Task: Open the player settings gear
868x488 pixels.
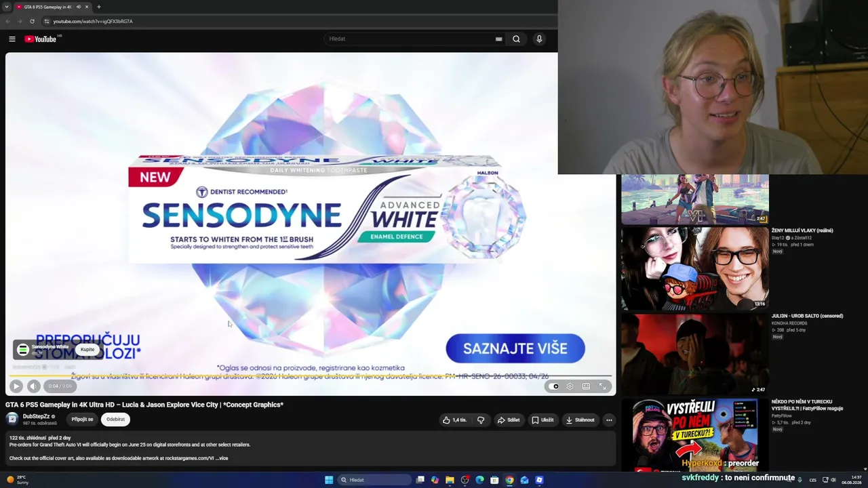Action: pyautogui.click(x=570, y=386)
